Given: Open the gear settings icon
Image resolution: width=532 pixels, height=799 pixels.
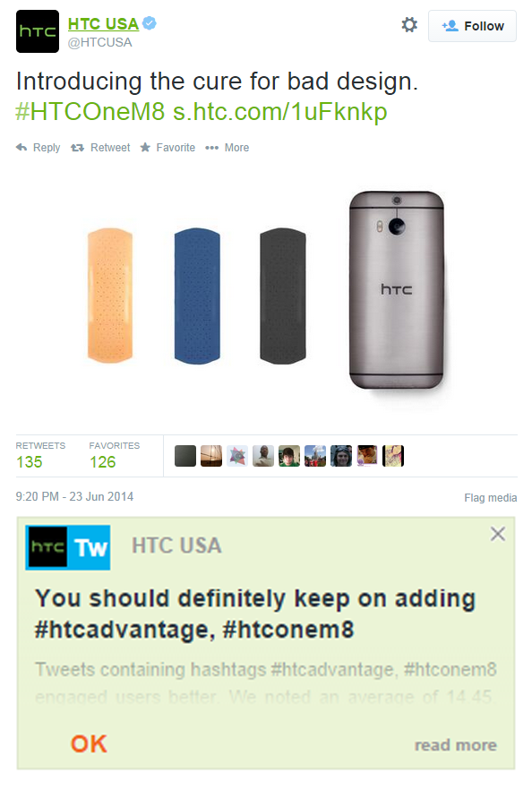Looking at the screenshot, I should point(409,25).
